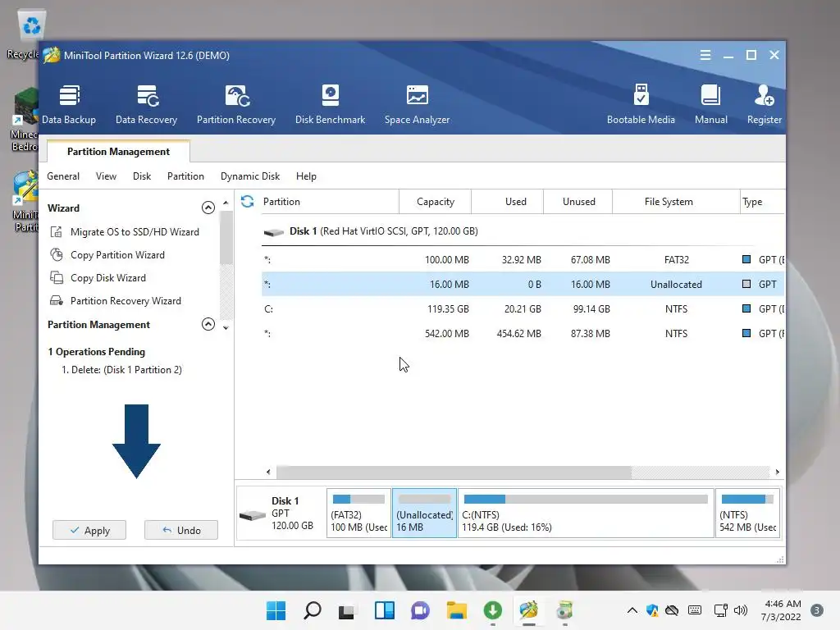Open the Dynamic Disk menu
840x630 pixels.
click(250, 176)
